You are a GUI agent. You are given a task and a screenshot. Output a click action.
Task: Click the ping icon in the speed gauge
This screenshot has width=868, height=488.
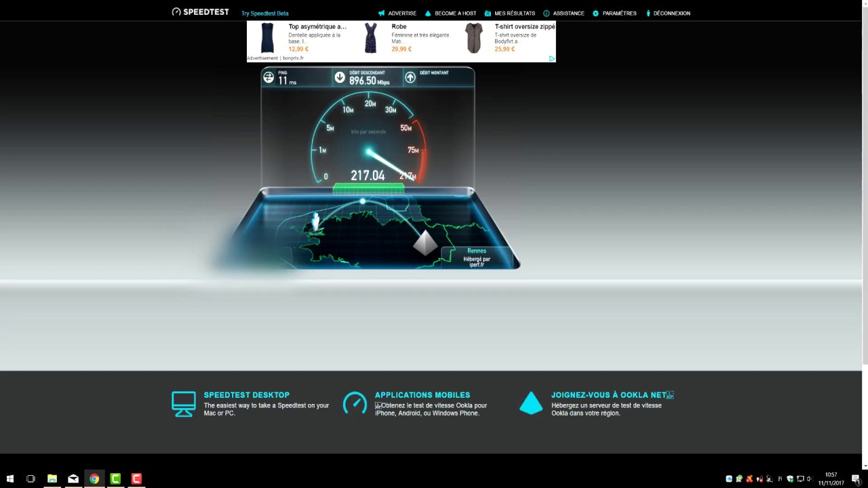(269, 77)
